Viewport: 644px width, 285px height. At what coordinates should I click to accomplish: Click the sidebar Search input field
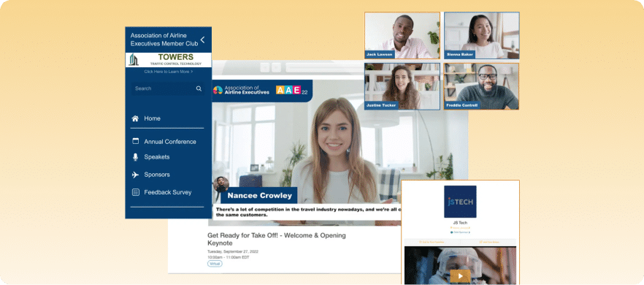(x=168, y=88)
